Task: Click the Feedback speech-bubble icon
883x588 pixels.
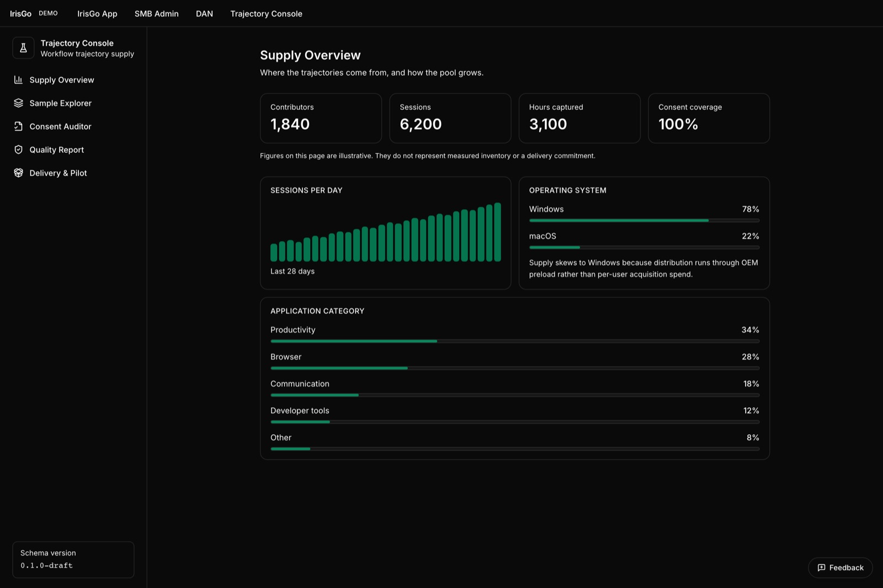Action: point(821,568)
